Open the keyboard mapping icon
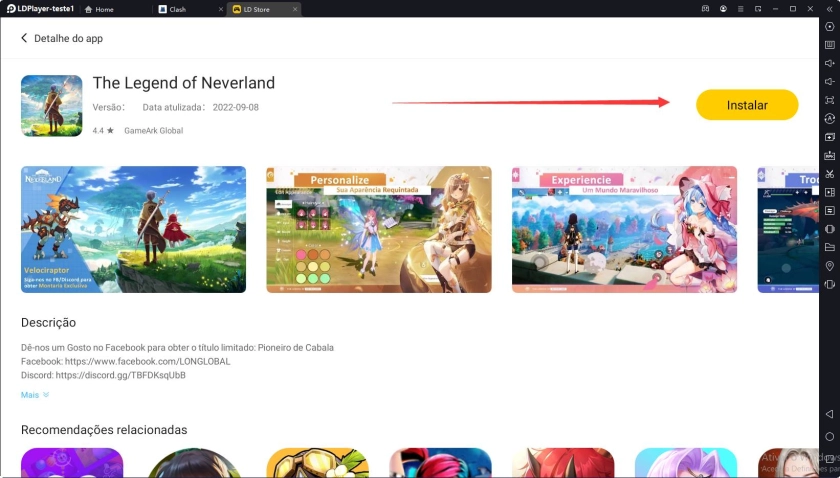The image size is (840, 478). [830, 45]
